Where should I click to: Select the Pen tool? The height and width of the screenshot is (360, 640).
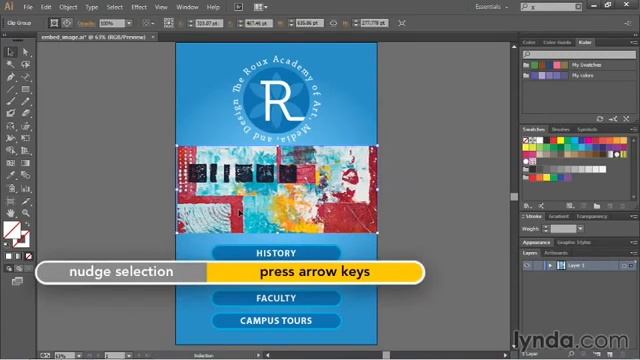point(11,77)
